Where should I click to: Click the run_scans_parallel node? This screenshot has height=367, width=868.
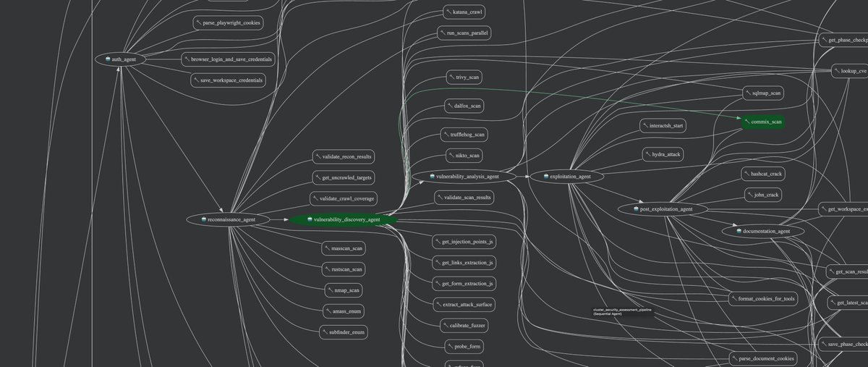(x=466, y=33)
